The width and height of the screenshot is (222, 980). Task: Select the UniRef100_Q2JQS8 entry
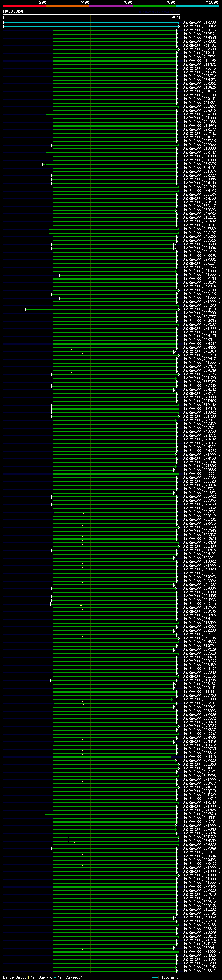click(199, 122)
